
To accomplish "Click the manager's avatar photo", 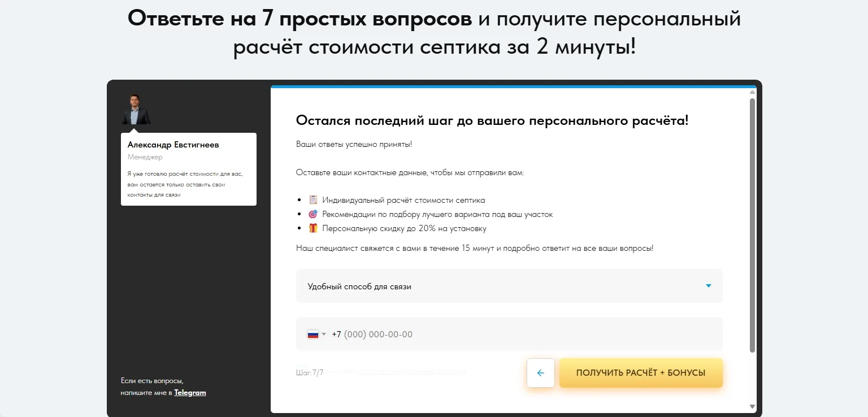I will [136, 109].
